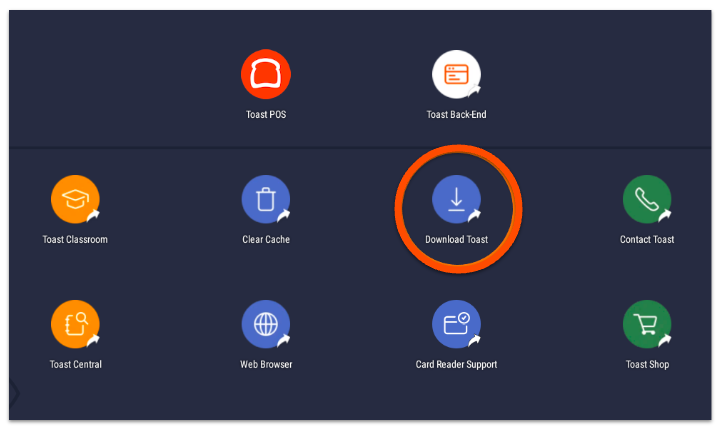
Task: Select the "Contact Toast" text label
Action: point(647,240)
